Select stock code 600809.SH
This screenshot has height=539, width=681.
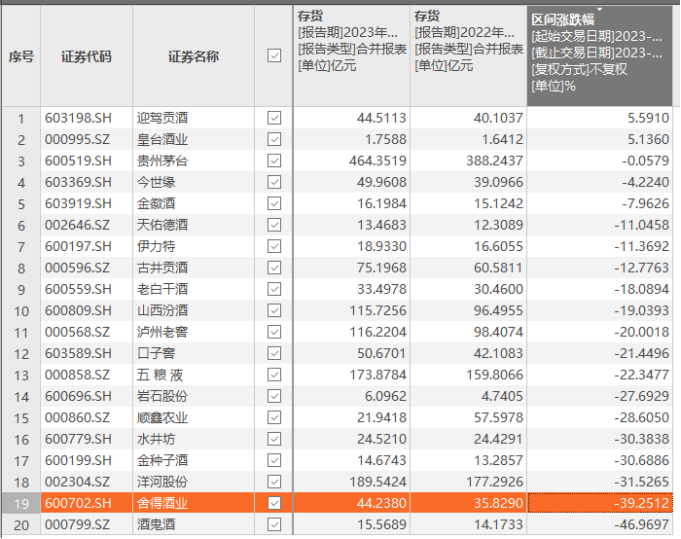[x=78, y=311]
